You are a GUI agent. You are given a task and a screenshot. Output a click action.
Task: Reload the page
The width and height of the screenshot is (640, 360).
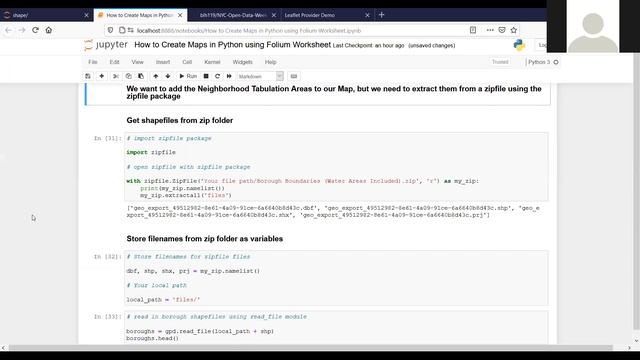click(x=36, y=30)
